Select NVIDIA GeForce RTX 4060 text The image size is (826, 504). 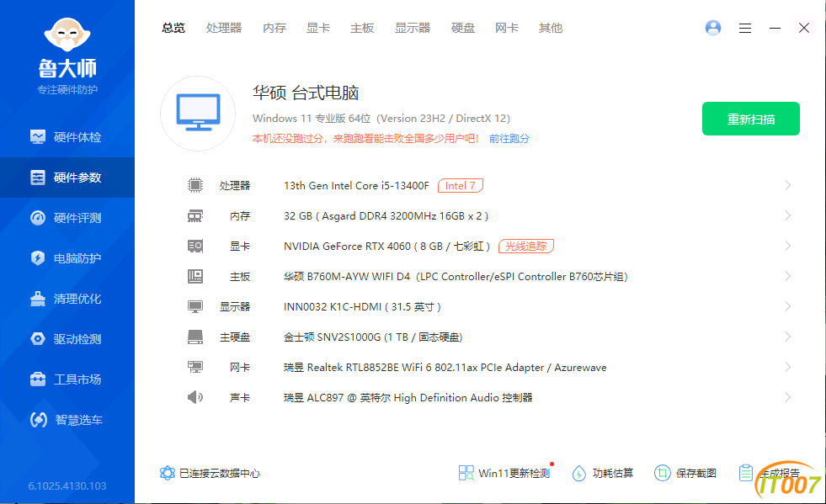(387, 246)
